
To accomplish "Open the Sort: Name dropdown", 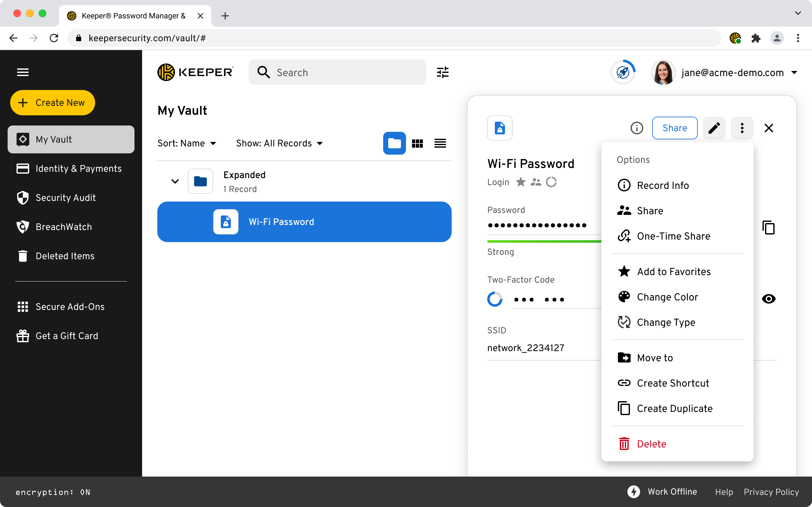I will pyautogui.click(x=187, y=144).
